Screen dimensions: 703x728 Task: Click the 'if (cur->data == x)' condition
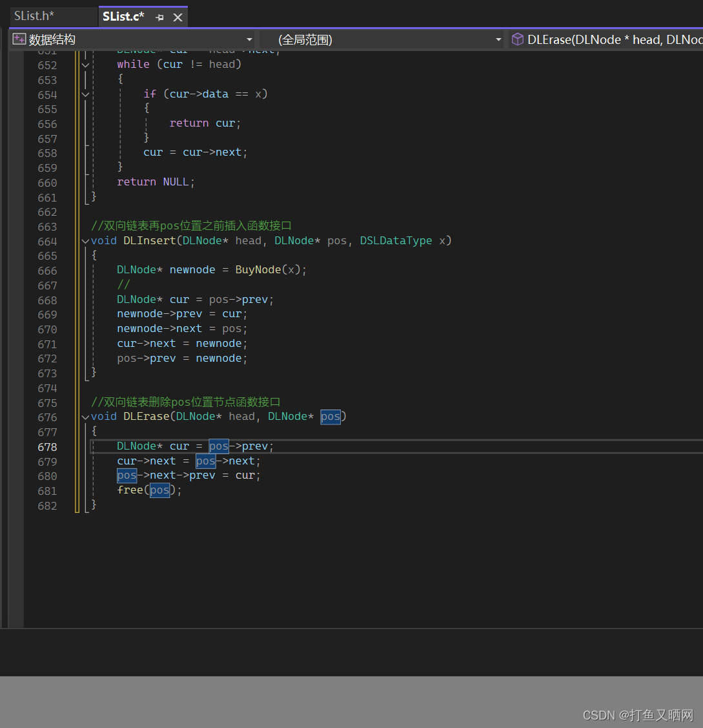tap(205, 94)
